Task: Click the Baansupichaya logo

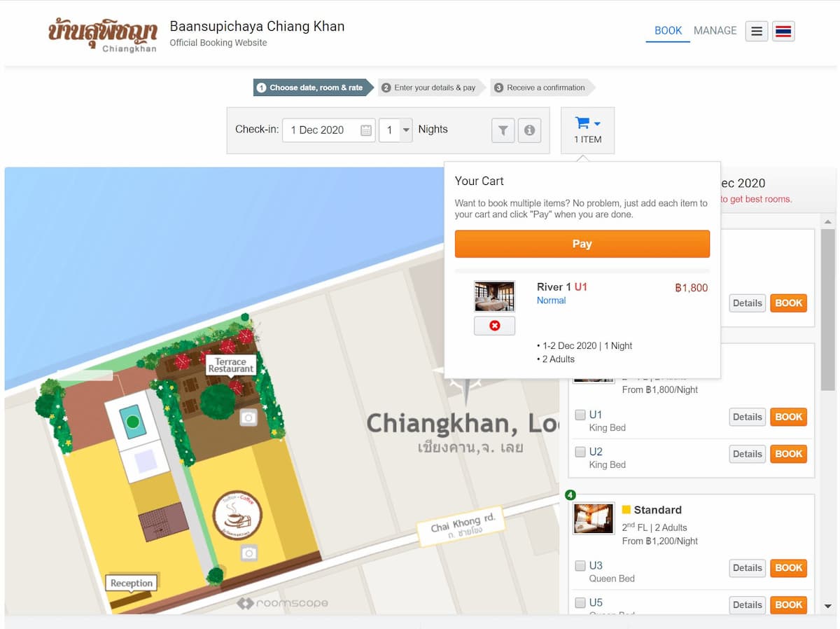Action: click(x=102, y=35)
